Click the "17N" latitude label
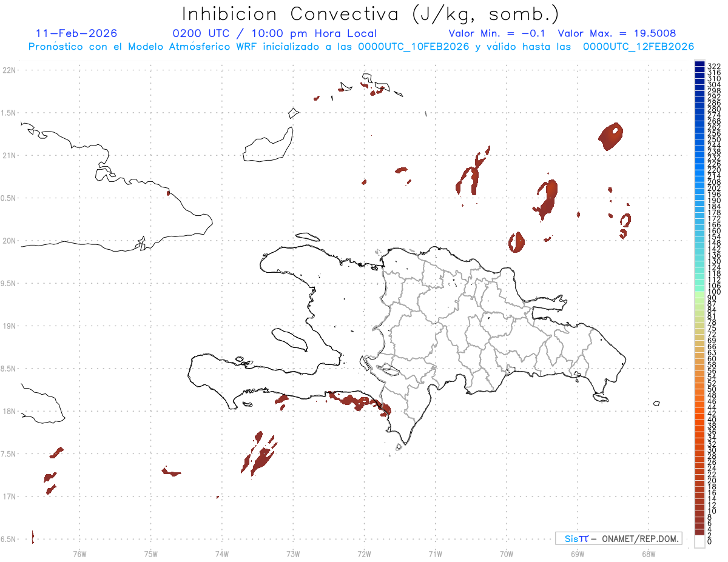This screenshot has height=562, width=728. pyautogui.click(x=9, y=497)
